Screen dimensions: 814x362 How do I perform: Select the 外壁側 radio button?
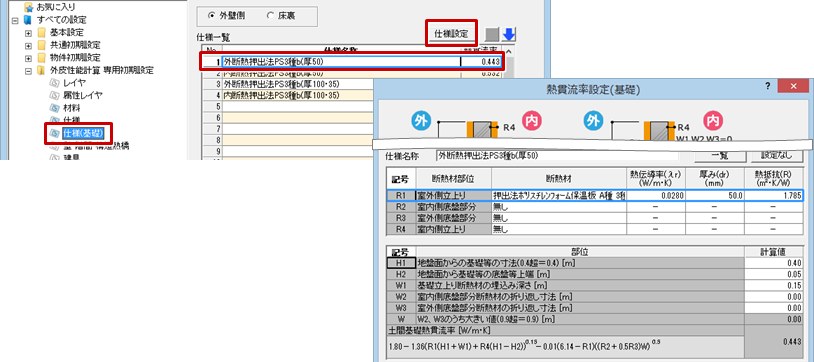(211, 16)
